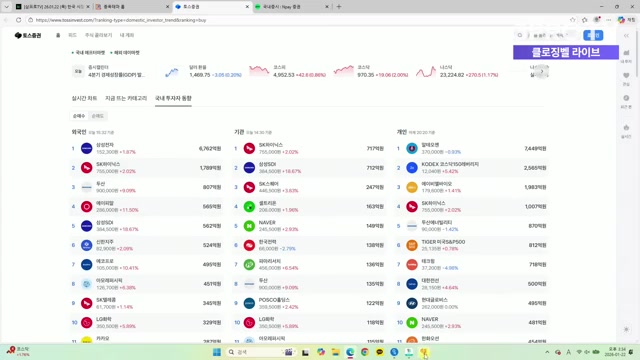
Task: Click 한국전력 red logo
Action: tap(249, 245)
